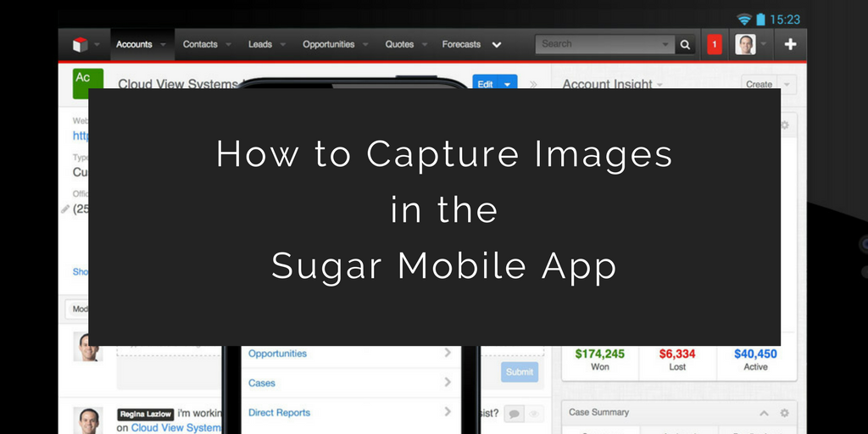
Task: Toggle the eye preview icon on the post
Action: (534, 414)
